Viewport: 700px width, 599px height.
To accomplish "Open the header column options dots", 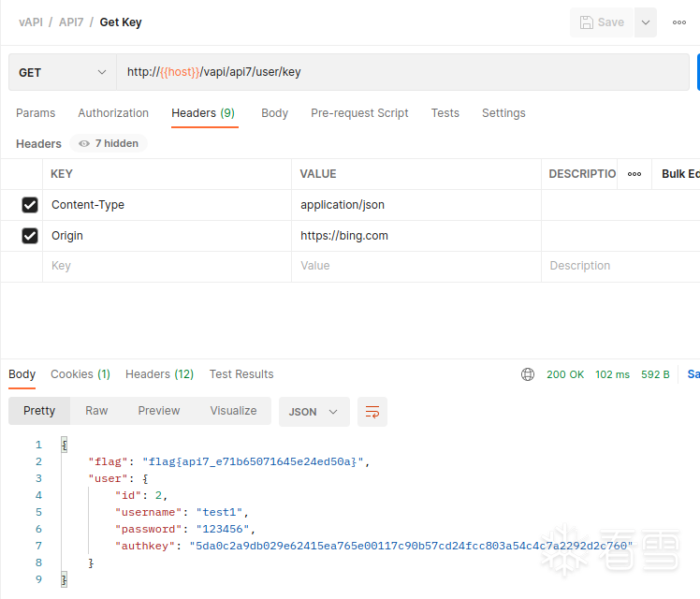I will click(x=634, y=174).
